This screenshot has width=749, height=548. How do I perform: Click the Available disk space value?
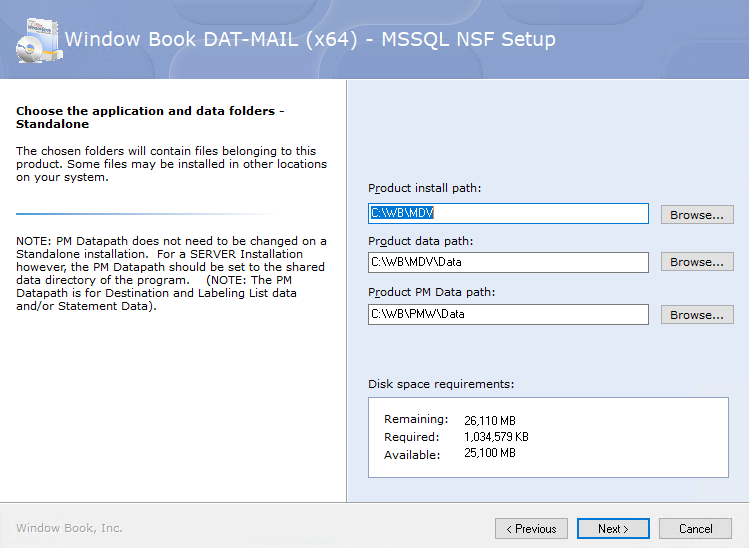[x=490, y=453]
